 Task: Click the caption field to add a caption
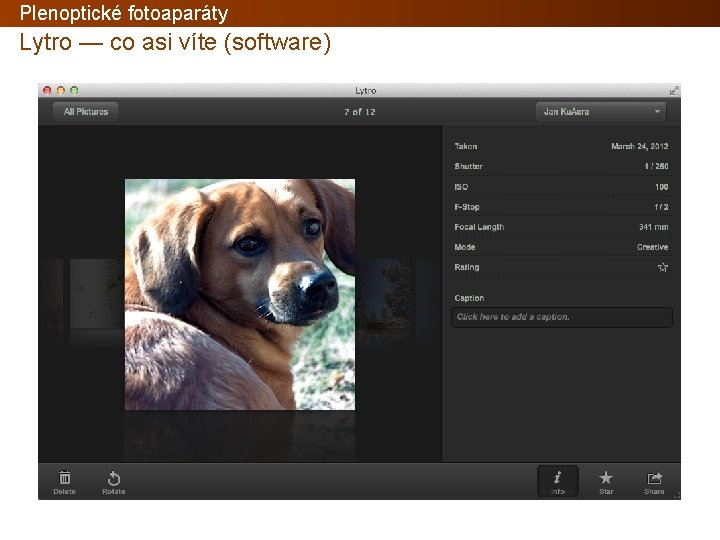pos(562,317)
